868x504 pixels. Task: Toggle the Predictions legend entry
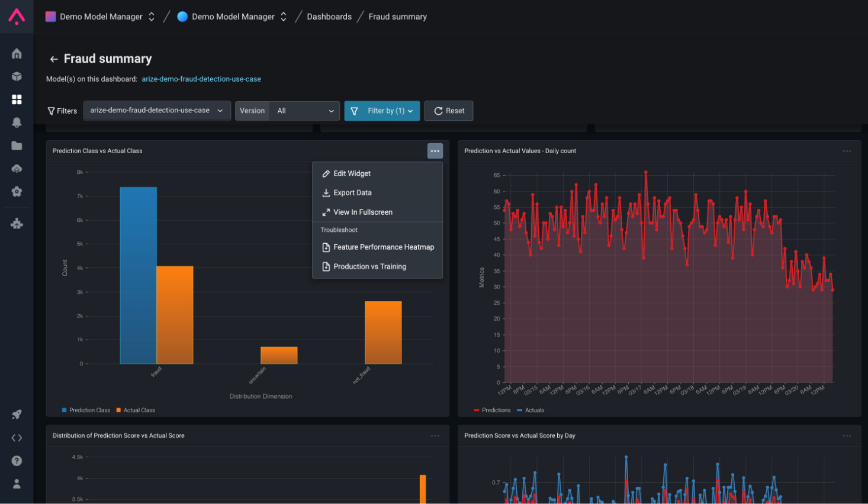click(492, 410)
